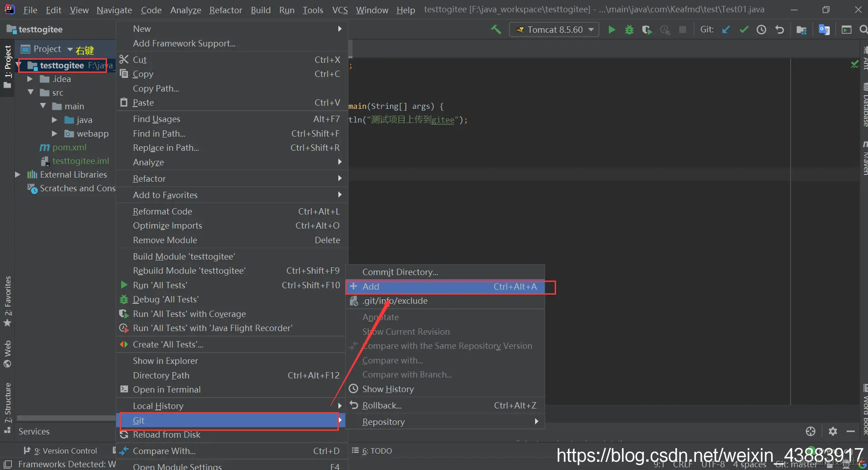Click the Build Project hammer icon
This screenshot has height=470, width=868.
click(496, 30)
